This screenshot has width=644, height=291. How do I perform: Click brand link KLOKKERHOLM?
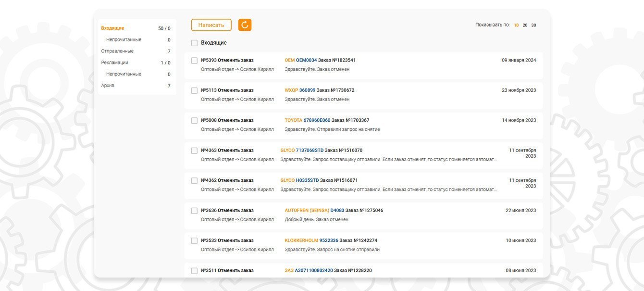[301, 240]
